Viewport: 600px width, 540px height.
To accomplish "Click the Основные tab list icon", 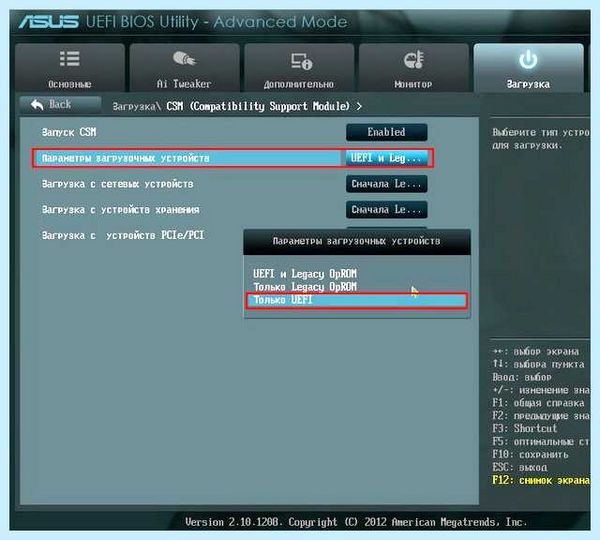I will pos(70,59).
